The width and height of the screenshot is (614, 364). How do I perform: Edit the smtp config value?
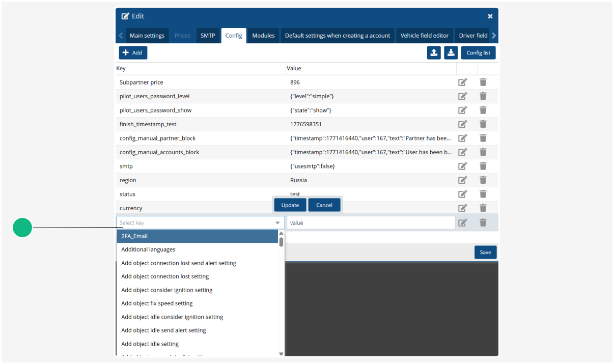[463, 166]
